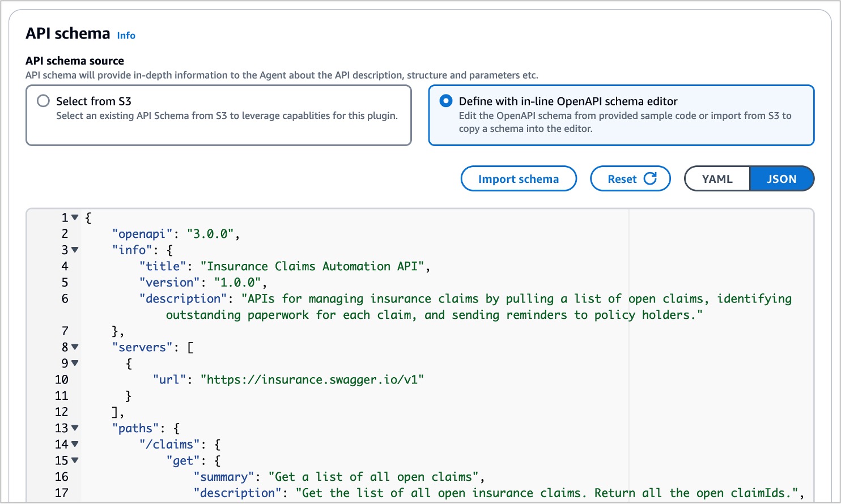This screenshot has width=841, height=504.
Task: Switch editor format to YAML
Action: click(717, 179)
